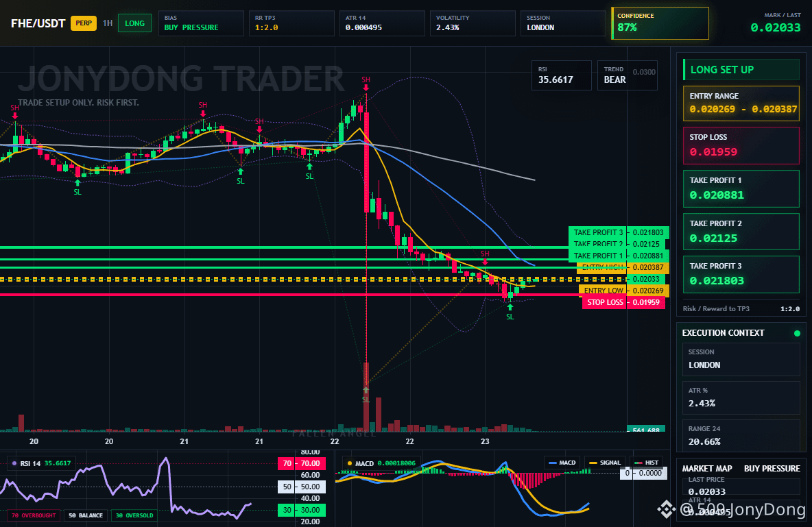Click the Session London card in Execution Context
Screen dimensions: 812x527
click(x=741, y=359)
